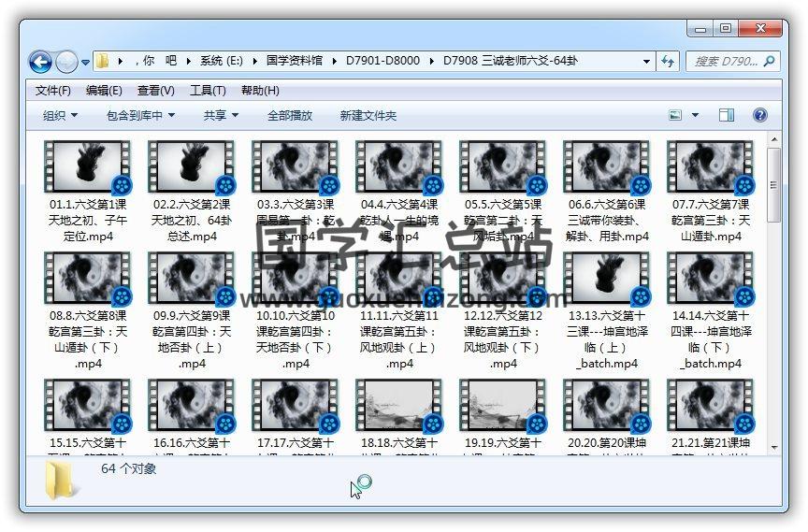Click the 全部播放 button
808x532 pixels.
click(290, 115)
